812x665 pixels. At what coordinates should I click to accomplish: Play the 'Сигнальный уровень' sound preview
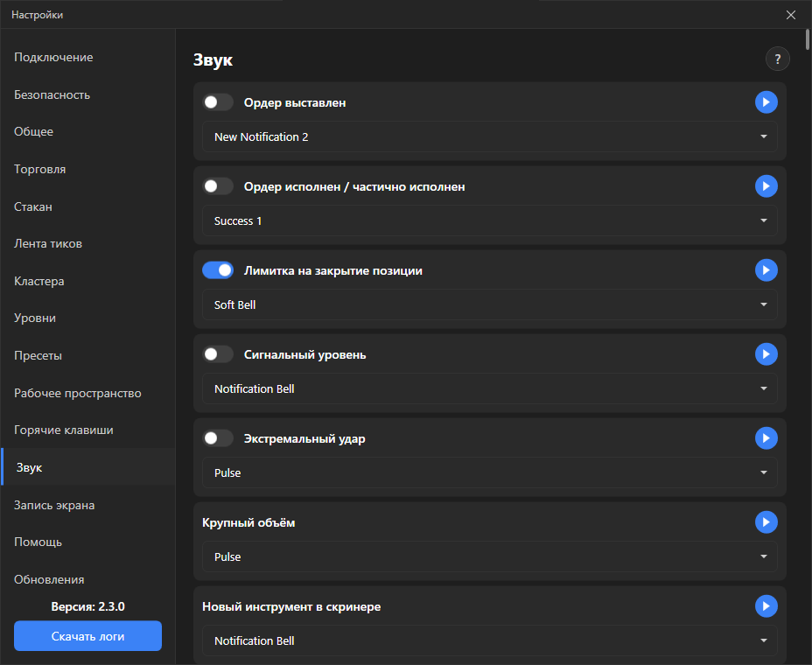[x=766, y=354]
